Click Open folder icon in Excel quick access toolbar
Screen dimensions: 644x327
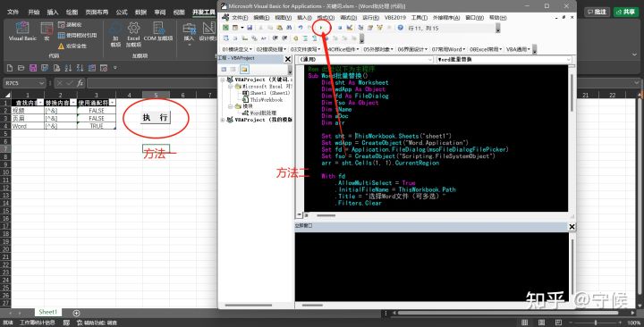21,68
